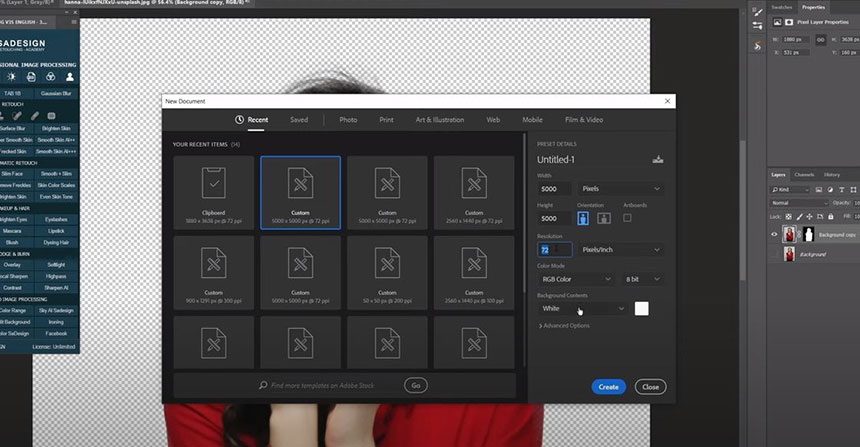Expand the Advanced Options section
860x447 pixels.
point(564,325)
